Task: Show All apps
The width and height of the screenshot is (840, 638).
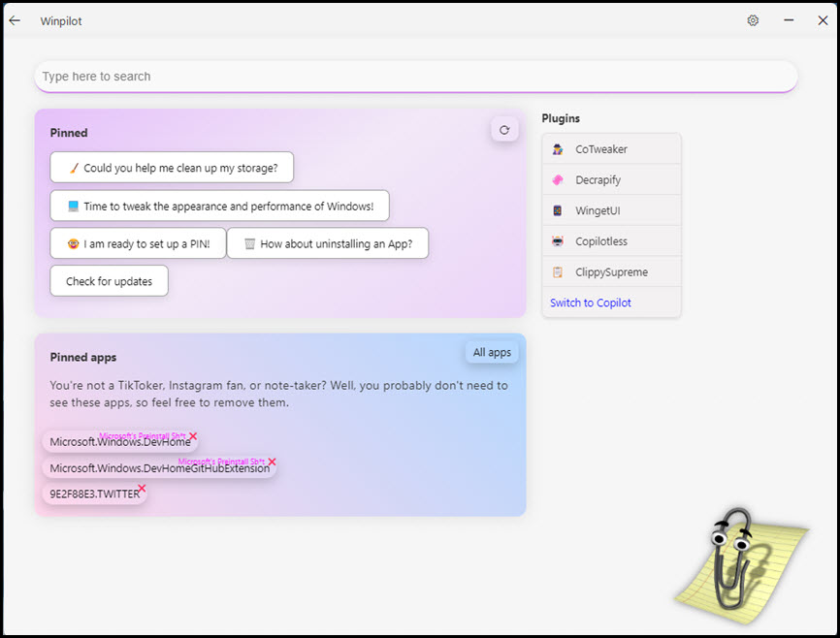Action: 492,353
